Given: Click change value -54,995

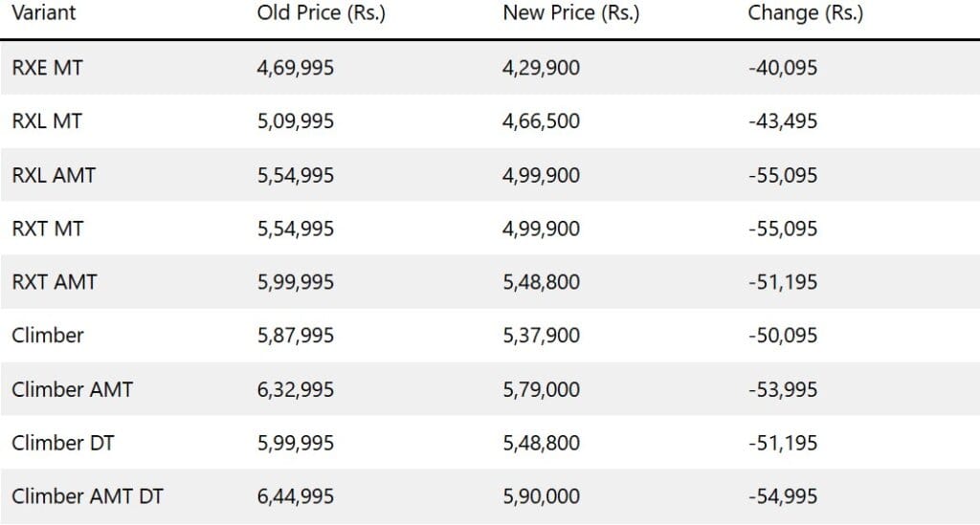Looking at the screenshot, I should pyautogui.click(x=783, y=497).
